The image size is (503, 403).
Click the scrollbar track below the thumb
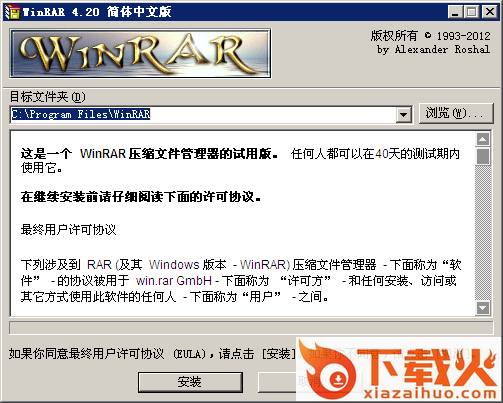coord(483,233)
